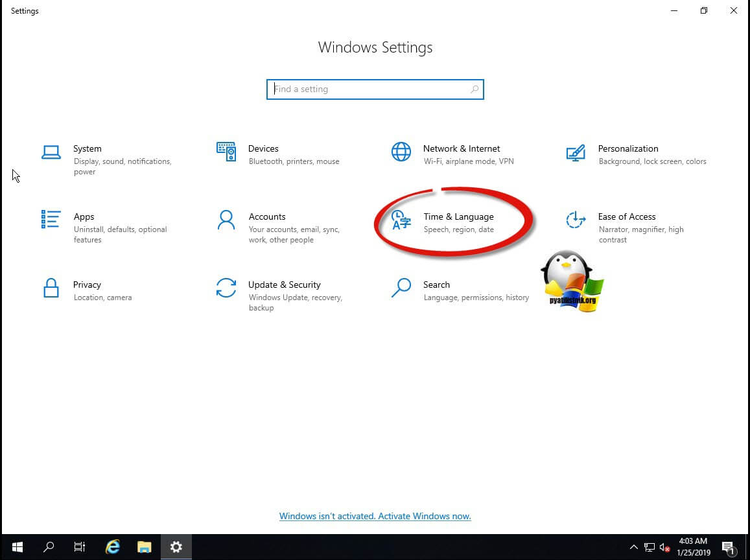Image resolution: width=750 pixels, height=560 pixels.
Task: Open the Windows Start menu button
Action: [x=18, y=547]
